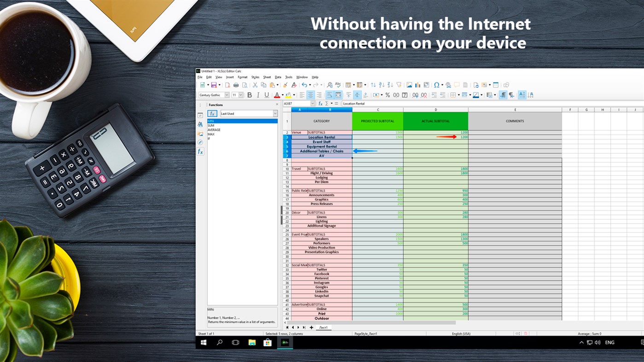Select the Find and Replace icon
The image size is (644, 362).
[x=330, y=85]
